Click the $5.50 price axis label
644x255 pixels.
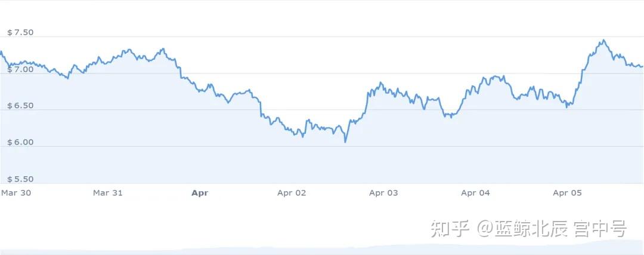pos(20,179)
